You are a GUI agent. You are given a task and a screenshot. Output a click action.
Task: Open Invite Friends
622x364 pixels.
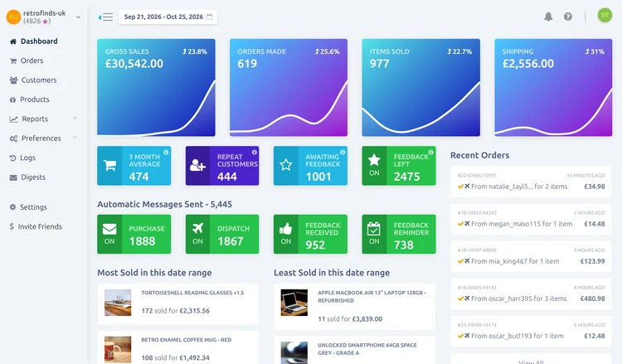pyautogui.click(x=40, y=226)
